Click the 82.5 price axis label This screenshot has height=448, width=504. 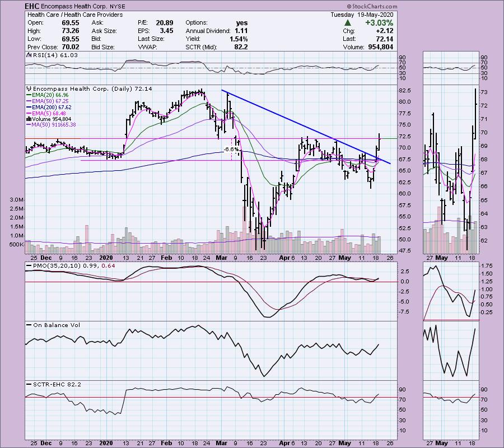coord(405,91)
